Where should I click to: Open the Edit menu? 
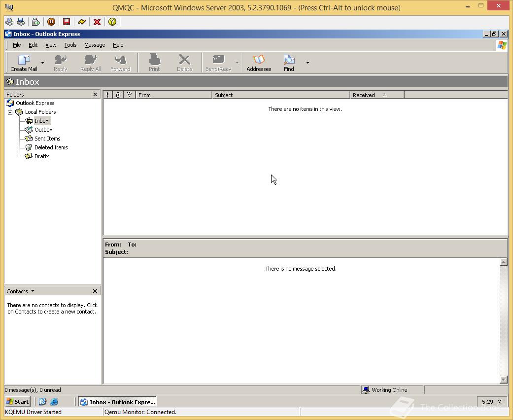[33, 45]
